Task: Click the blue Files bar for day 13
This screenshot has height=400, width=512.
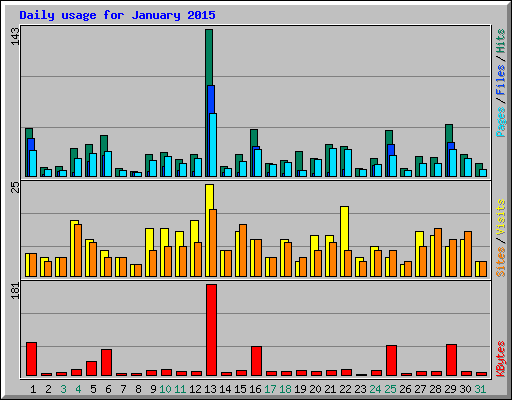Action: tap(211, 99)
